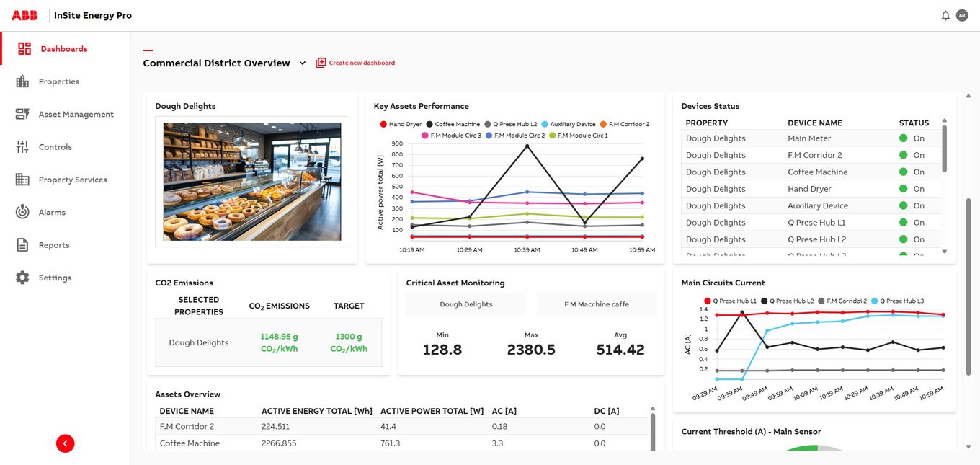Click Q Prese Hub L2 row in Devices Status
The width and height of the screenshot is (980, 465).
pyautogui.click(x=811, y=239)
